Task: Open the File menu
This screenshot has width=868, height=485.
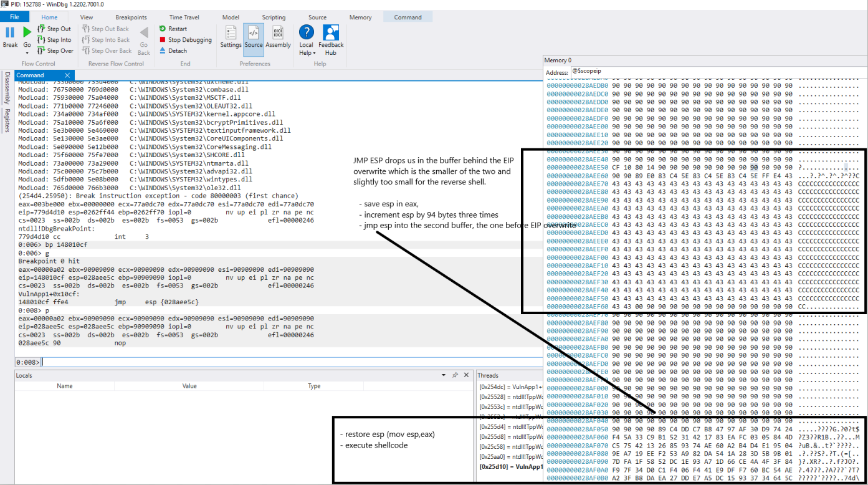Action: click(x=14, y=17)
